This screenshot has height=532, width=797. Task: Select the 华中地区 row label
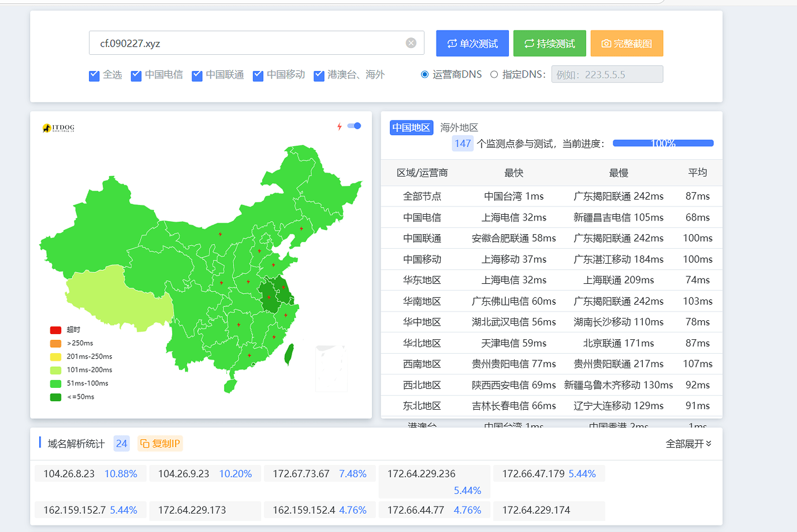pos(422,322)
